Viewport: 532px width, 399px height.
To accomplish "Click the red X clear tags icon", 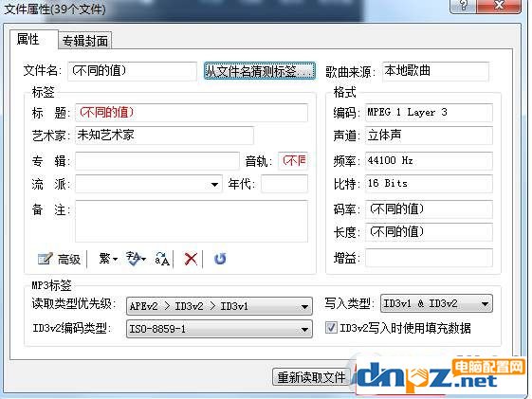I will click(x=191, y=260).
